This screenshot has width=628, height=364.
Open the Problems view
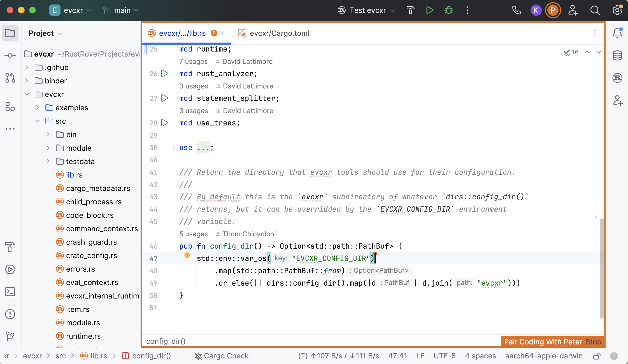(x=10, y=314)
